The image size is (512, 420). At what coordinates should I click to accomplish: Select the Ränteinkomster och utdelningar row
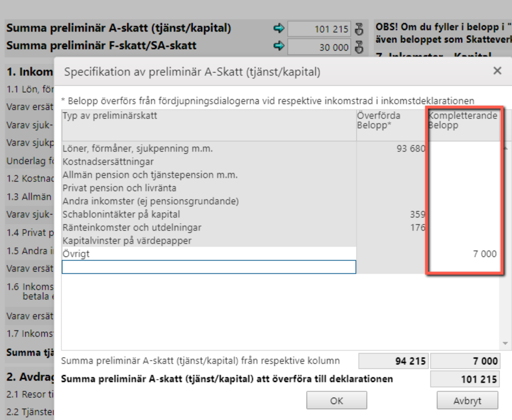pyautogui.click(x=209, y=227)
